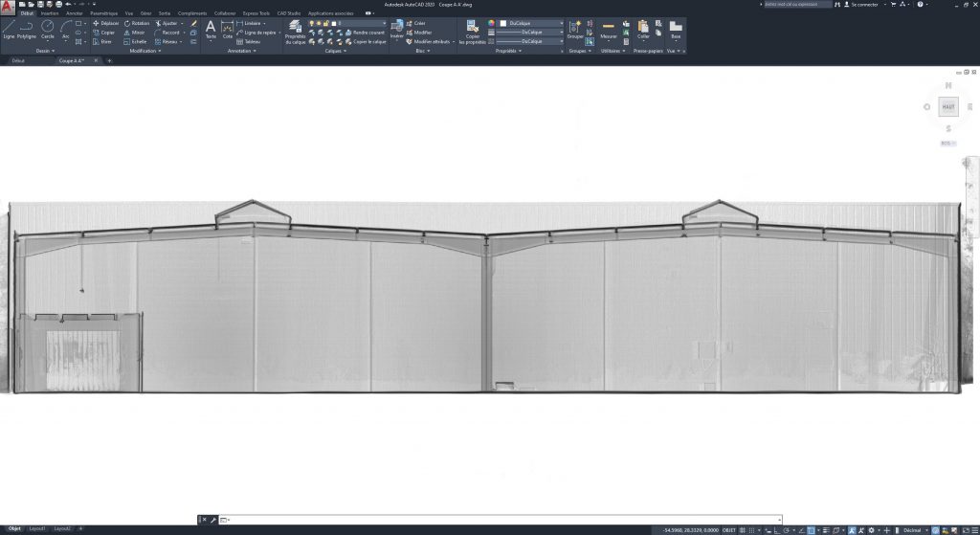Click the Echelle command
The image size is (980, 535).
click(x=135, y=42)
